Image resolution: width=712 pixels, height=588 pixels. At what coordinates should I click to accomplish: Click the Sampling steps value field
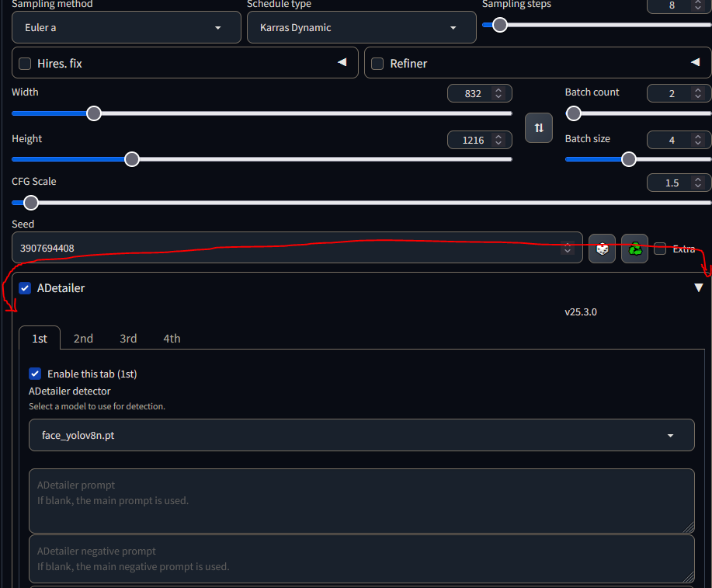[679, 5]
